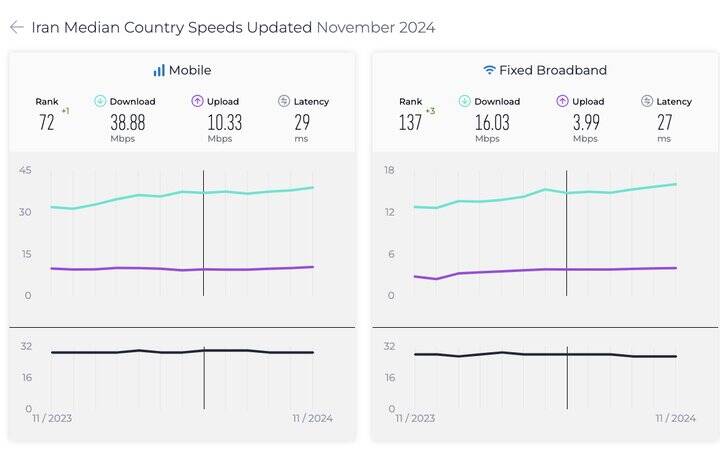Image resolution: width=720 pixels, height=450 pixels.
Task: Click the Fixed Broadband rank value 137
Action: (x=410, y=123)
